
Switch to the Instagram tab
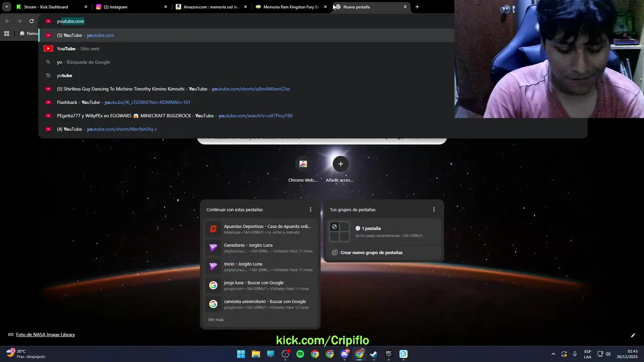[x=131, y=7]
